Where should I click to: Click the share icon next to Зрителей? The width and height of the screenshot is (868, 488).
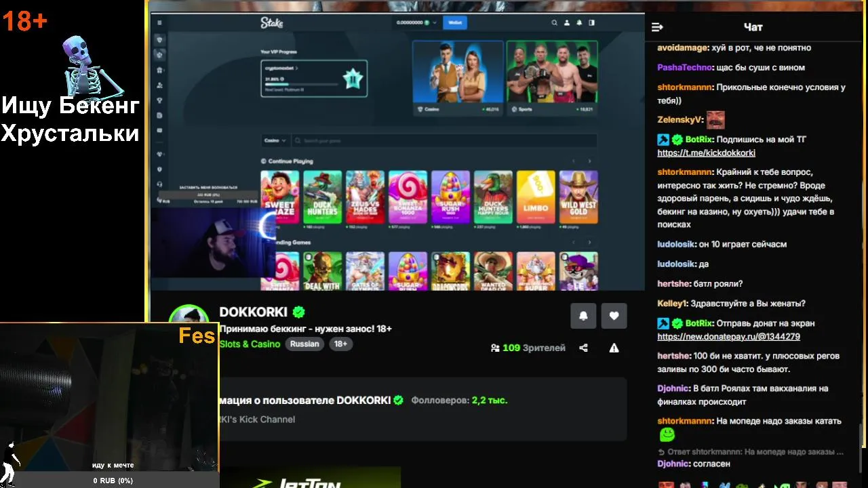pyautogui.click(x=583, y=348)
